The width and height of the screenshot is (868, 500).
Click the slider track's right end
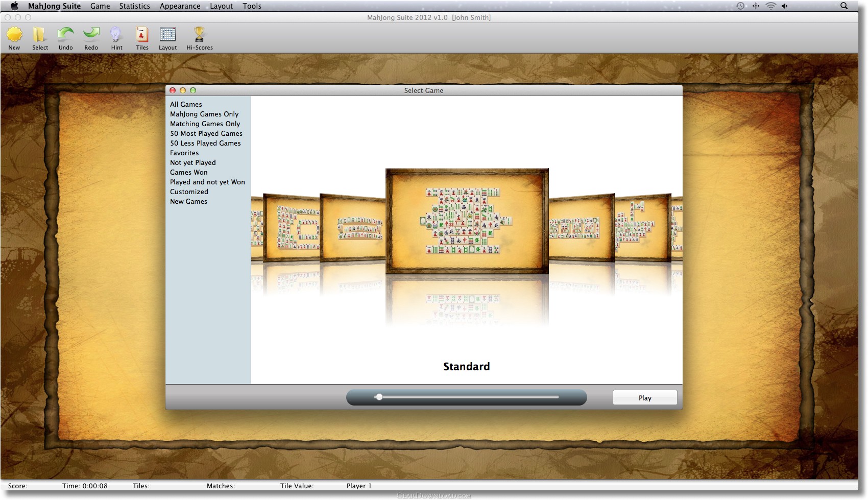pyautogui.click(x=557, y=397)
